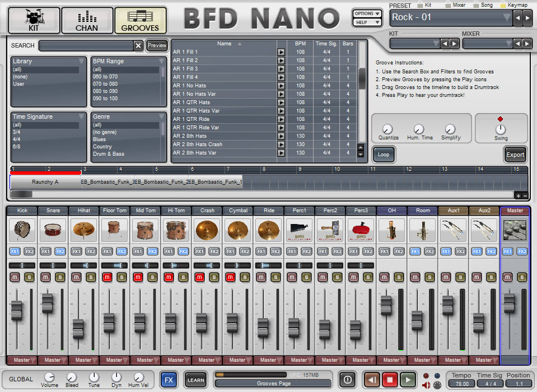This screenshot has height=392, width=537.
Task: Select the Perc1 cowbell thumbnail
Action: pyautogui.click(x=300, y=230)
